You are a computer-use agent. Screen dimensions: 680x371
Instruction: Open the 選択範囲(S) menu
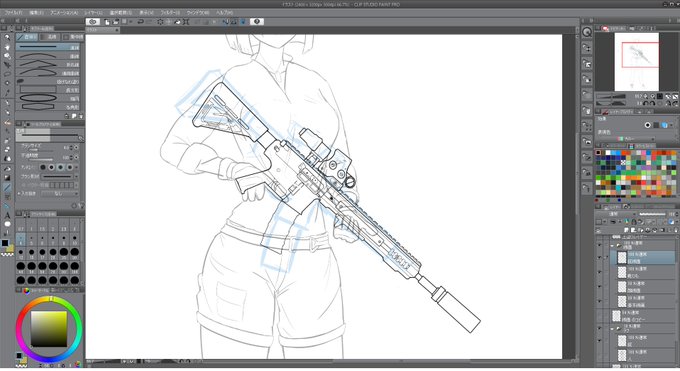pos(121,13)
